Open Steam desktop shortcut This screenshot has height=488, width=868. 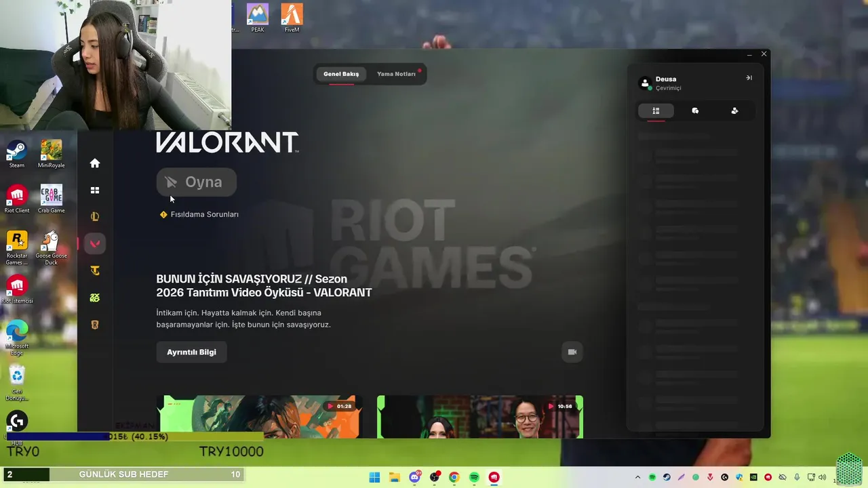coord(17,155)
